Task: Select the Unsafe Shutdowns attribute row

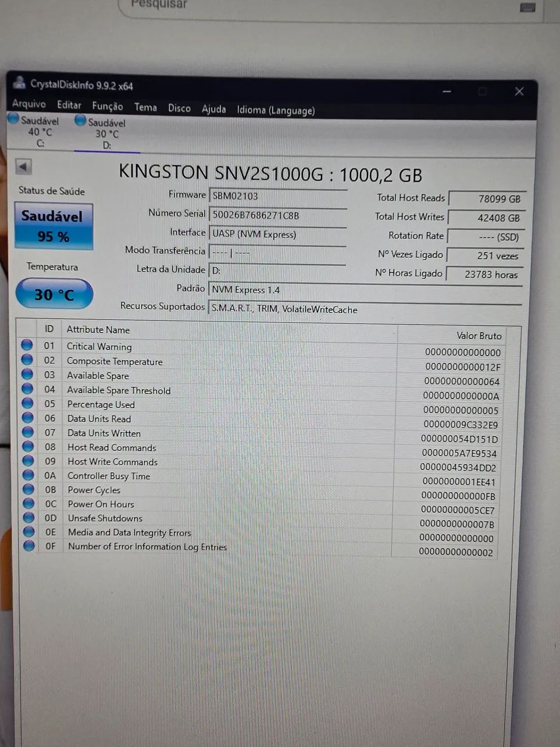Action: pyautogui.click(x=260, y=521)
